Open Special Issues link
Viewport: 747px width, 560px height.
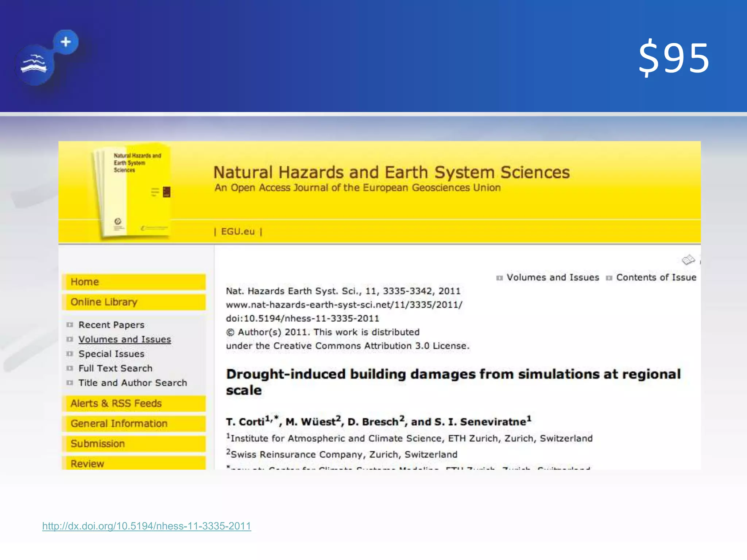(x=111, y=354)
